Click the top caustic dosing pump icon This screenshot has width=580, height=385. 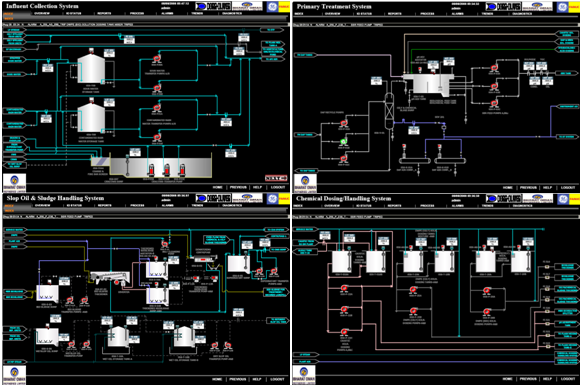click(x=344, y=288)
